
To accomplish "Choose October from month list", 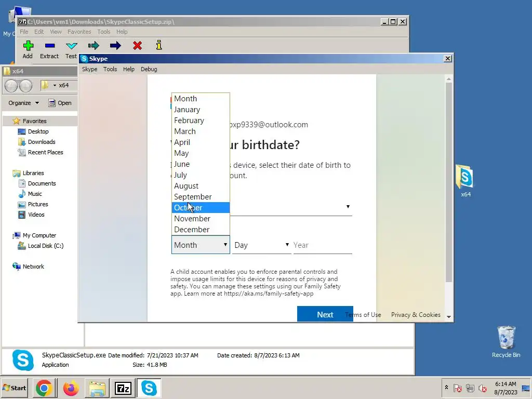I will 201,208.
